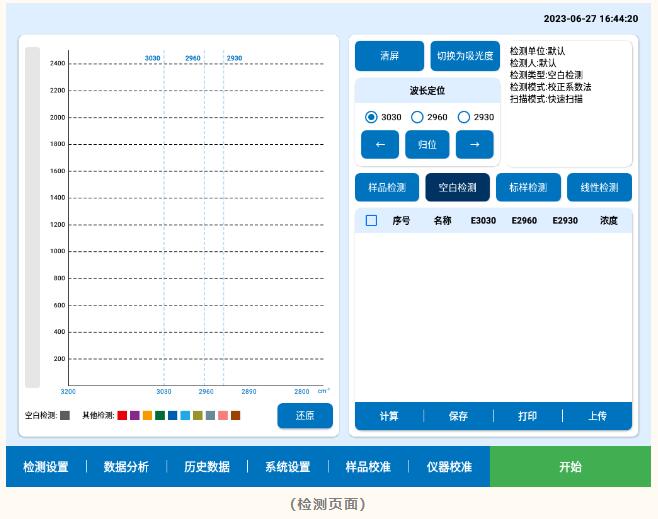
Task: Click the 波长定位 panel title
Action: pos(427,90)
